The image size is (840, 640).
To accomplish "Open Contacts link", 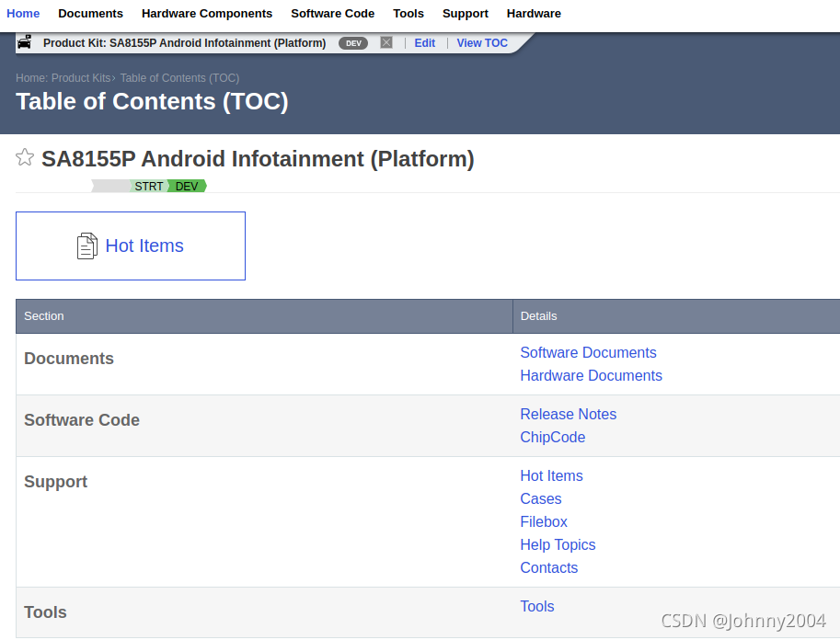I will [x=548, y=567].
